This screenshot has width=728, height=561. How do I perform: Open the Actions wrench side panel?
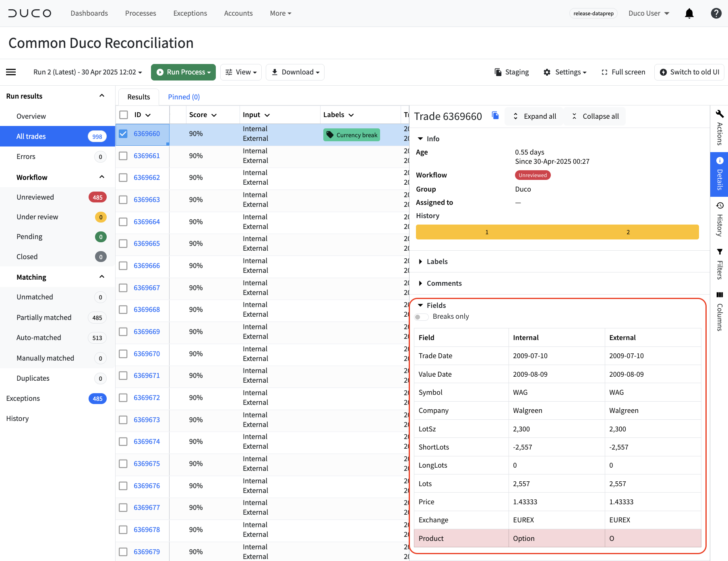pyautogui.click(x=720, y=128)
